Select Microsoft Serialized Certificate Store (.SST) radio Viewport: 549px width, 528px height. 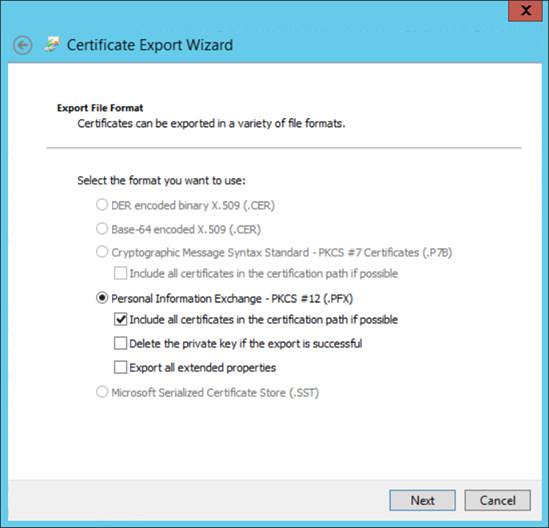point(102,392)
